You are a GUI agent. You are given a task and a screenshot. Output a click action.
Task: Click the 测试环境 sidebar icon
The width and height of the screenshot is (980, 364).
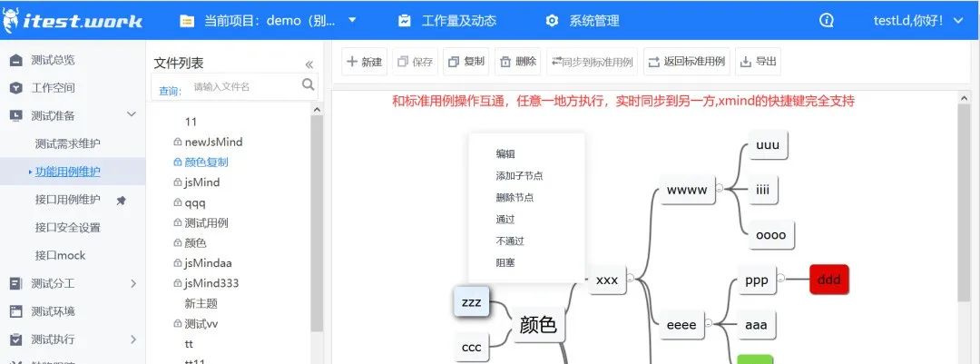point(16,311)
